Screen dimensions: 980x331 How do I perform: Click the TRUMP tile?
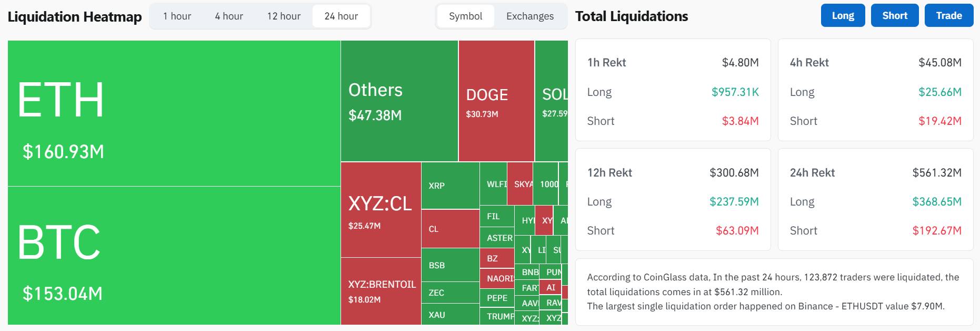497,316
